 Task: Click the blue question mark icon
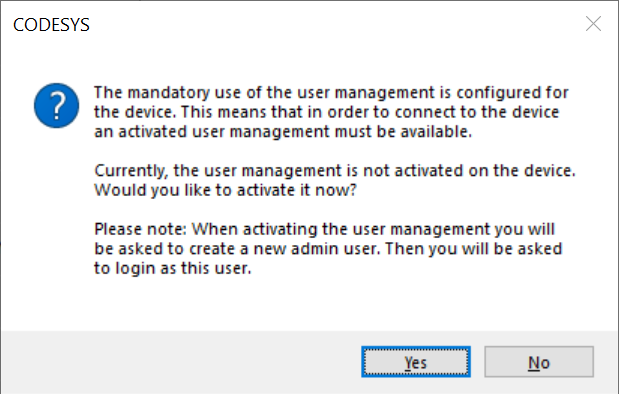(x=56, y=105)
